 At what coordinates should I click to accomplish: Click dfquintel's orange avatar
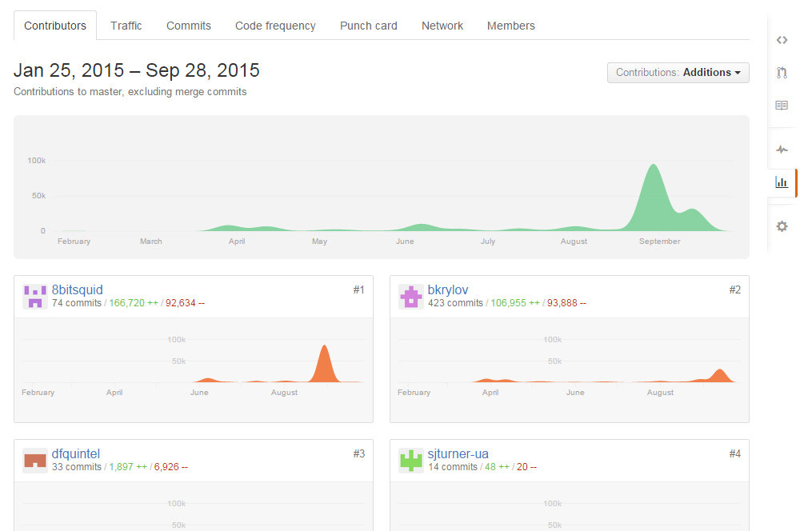(x=35, y=461)
